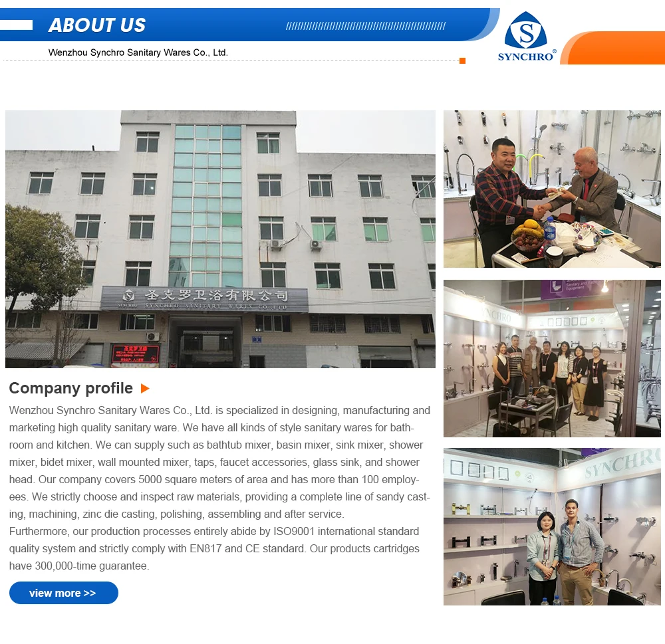Click the ABOUT US banner heading
This screenshot has width=665, height=644.
pos(97,25)
